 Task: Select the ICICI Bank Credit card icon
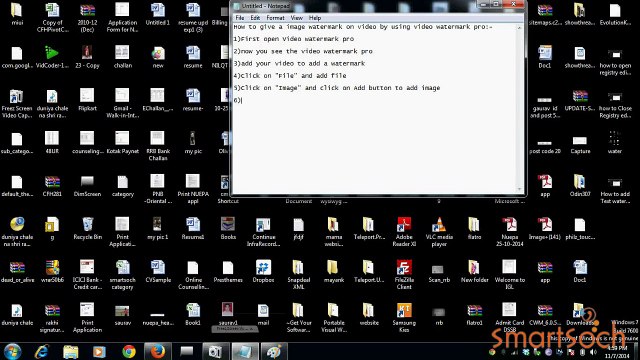[x=87, y=275]
